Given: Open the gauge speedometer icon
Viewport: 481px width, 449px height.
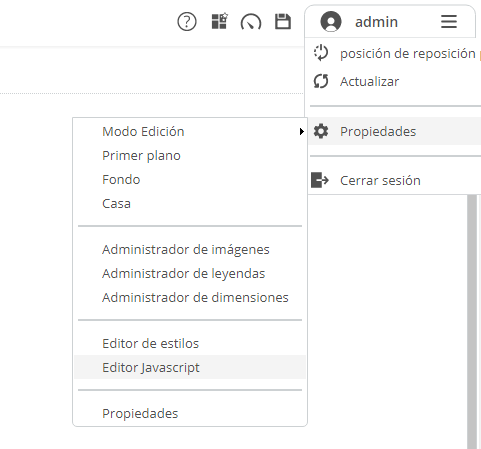Looking at the screenshot, I should [x=251, y=22].
